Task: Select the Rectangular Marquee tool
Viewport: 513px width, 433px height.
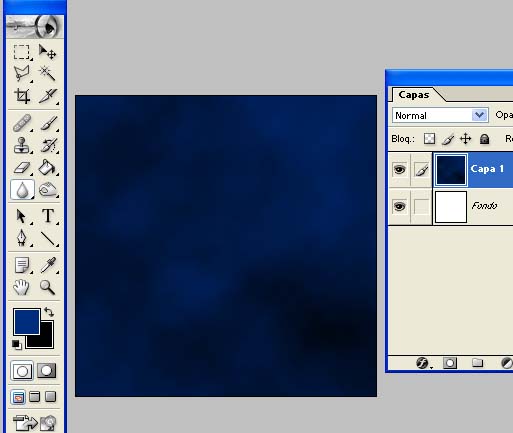Action: (22, 52)
